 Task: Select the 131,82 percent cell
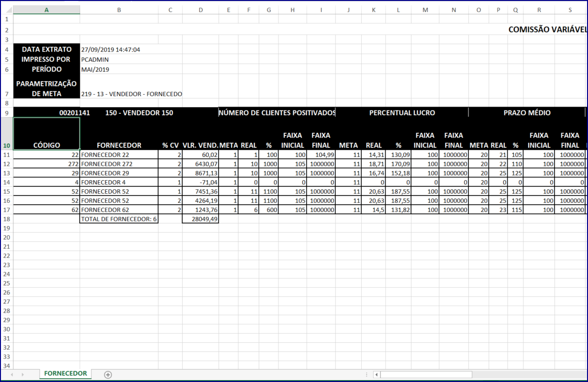click(x=398, y=210)
